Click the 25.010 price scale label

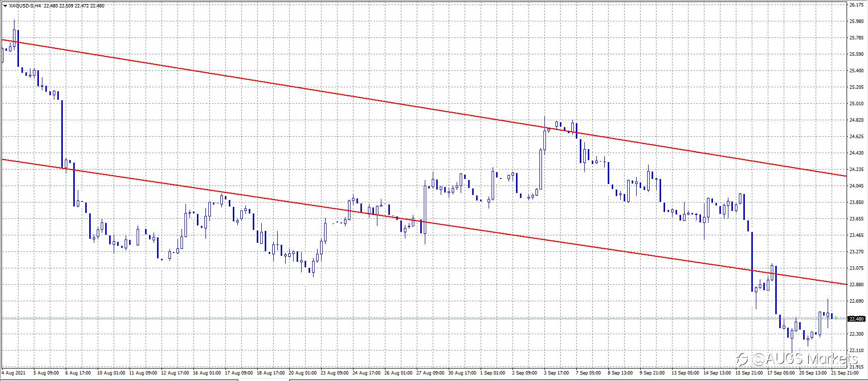856,104
